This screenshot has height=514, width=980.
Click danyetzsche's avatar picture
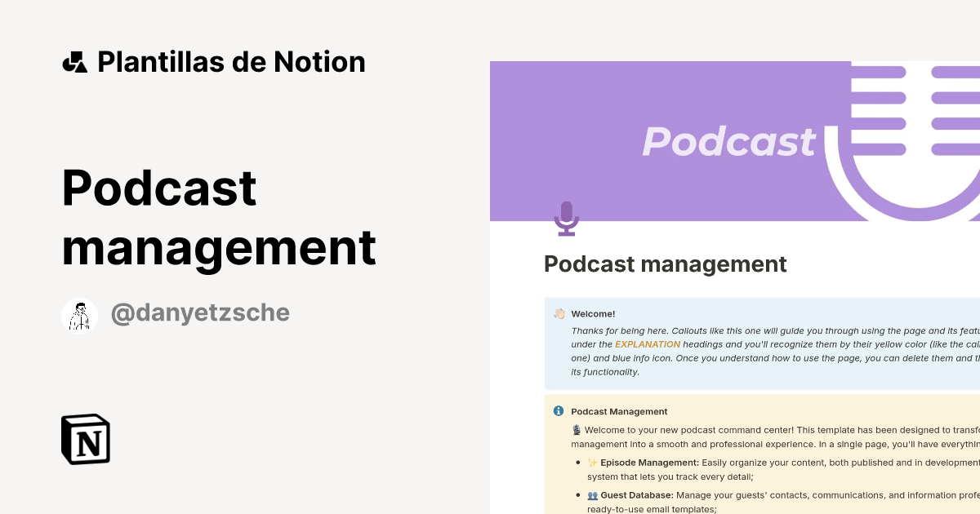(80, 314)
